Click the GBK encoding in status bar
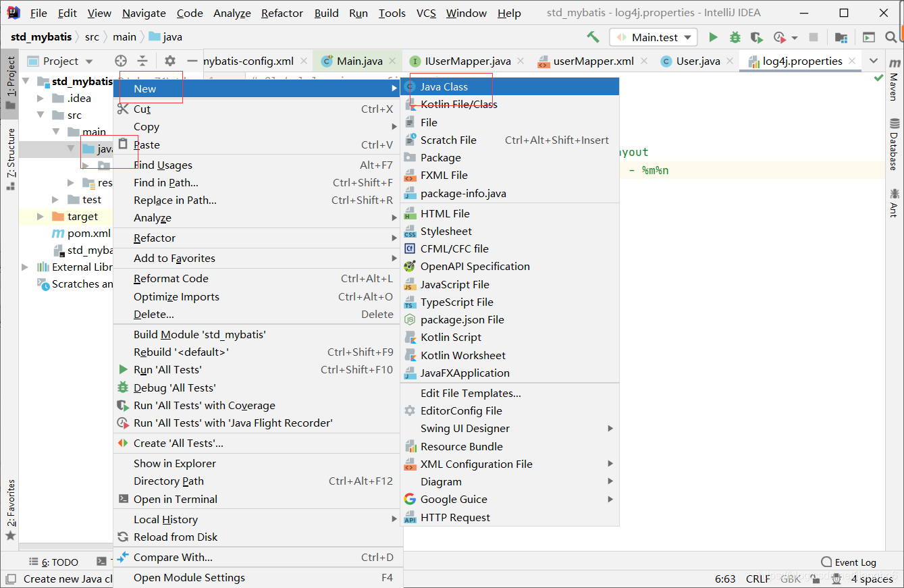 (x=790, y=579)
